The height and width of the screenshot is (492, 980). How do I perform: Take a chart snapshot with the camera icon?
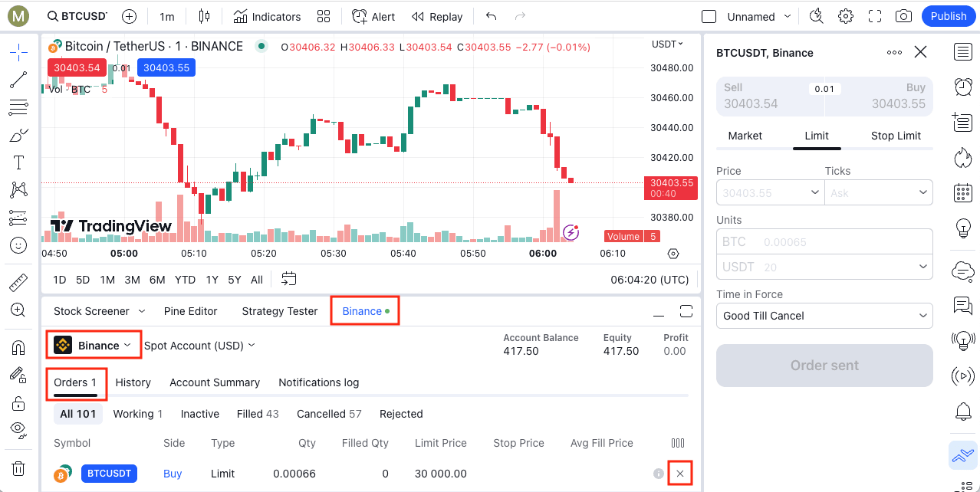tap(903, 15)
